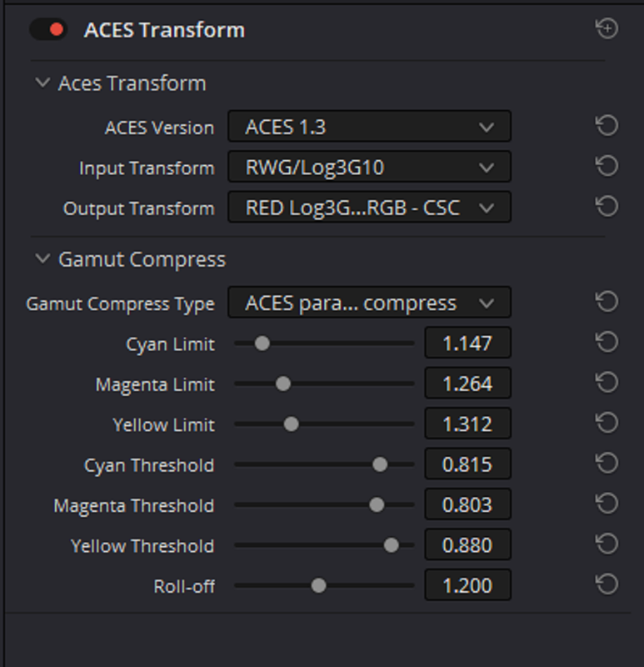Reset the Cyan Limit value
644x667 pixels.
pyautogui.click(x=607, y=343)
